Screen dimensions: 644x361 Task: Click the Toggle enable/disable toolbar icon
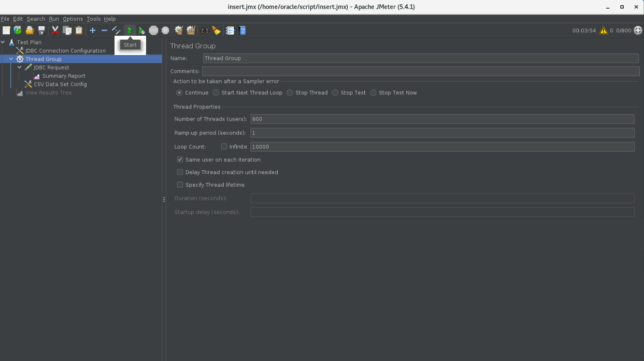click(116, 30)
